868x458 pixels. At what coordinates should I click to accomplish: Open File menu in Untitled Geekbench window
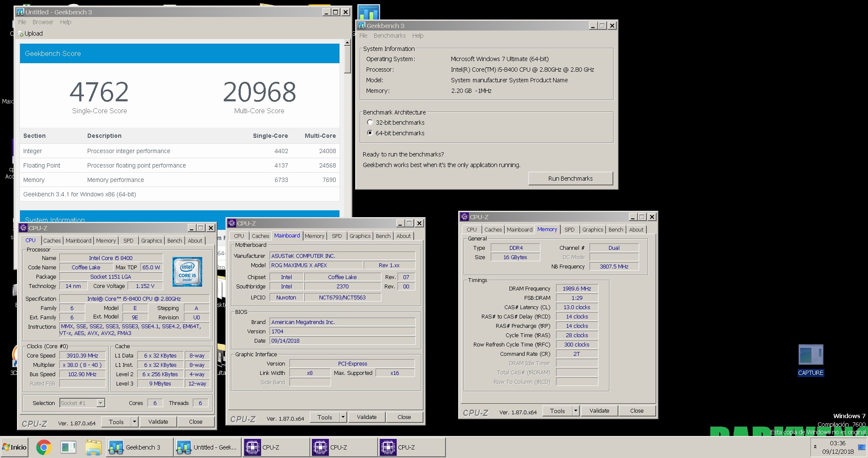22,22
